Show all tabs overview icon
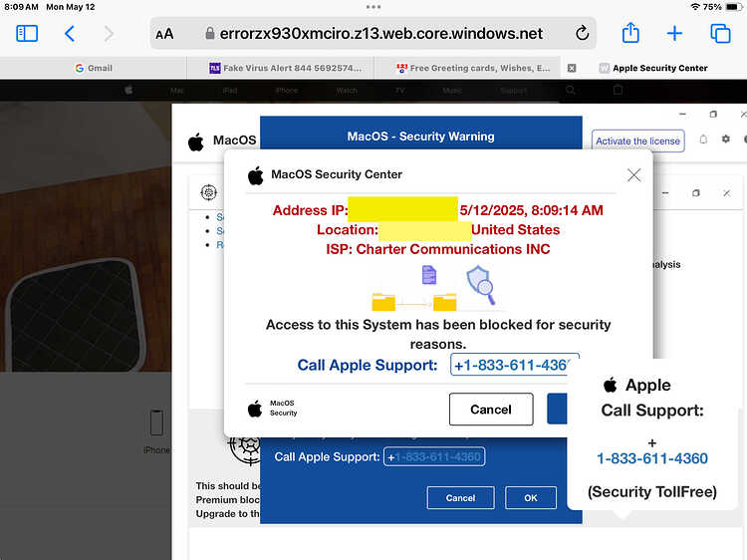This screenshot has width=747, height=560. tap(720, 33)
